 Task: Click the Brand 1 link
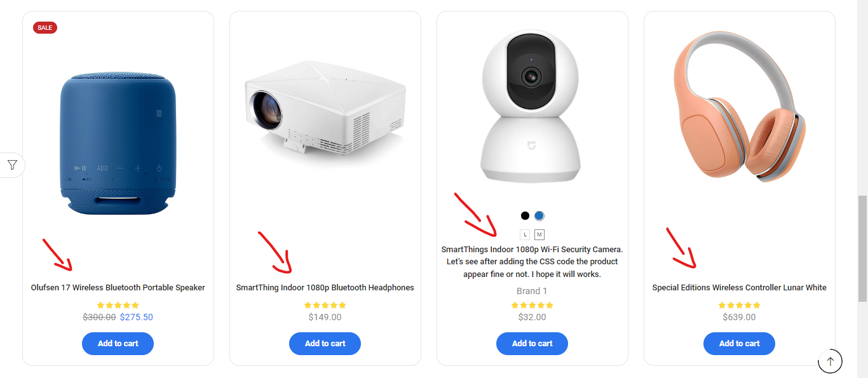[532, 291]
